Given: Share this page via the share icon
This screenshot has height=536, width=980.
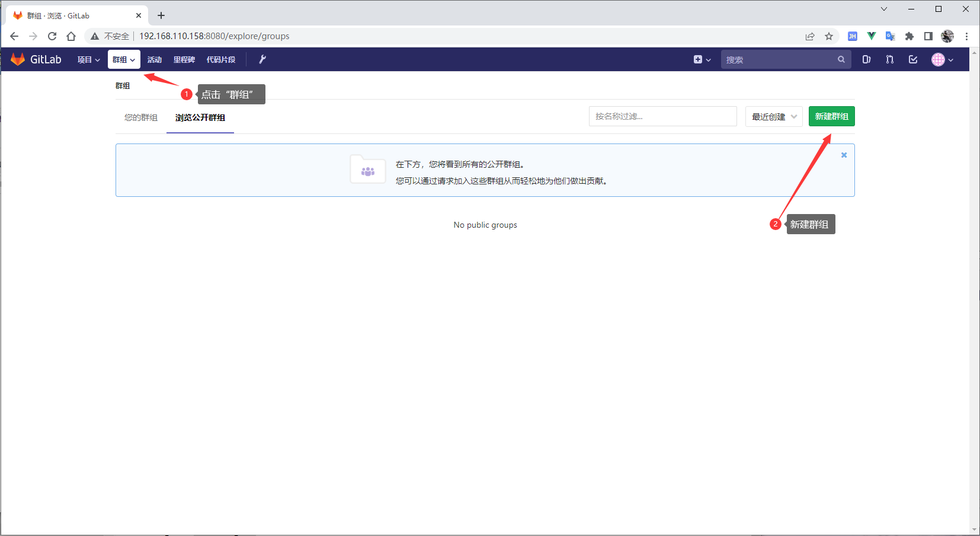Looking at the screenshot, I should 810,36.
